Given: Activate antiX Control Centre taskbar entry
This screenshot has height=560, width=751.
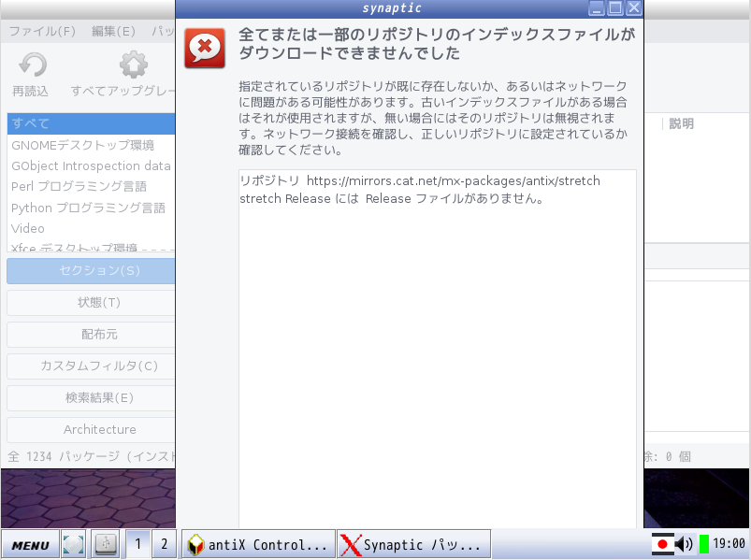Looking at the screenshot, I should [259, 545].
